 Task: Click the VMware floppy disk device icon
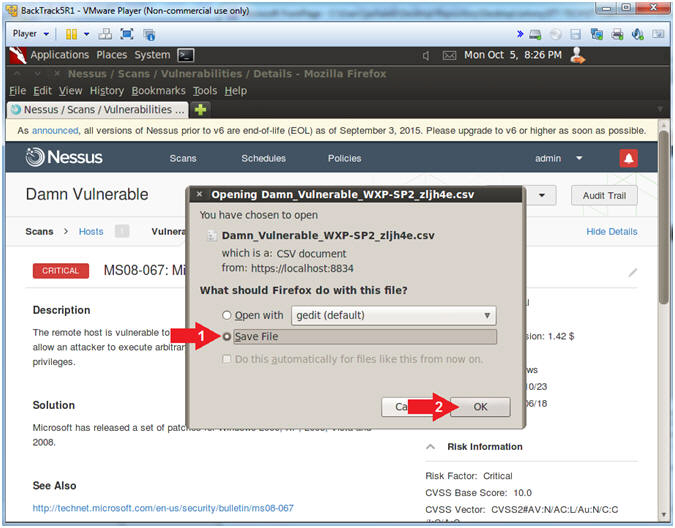[x=576, y=34]
